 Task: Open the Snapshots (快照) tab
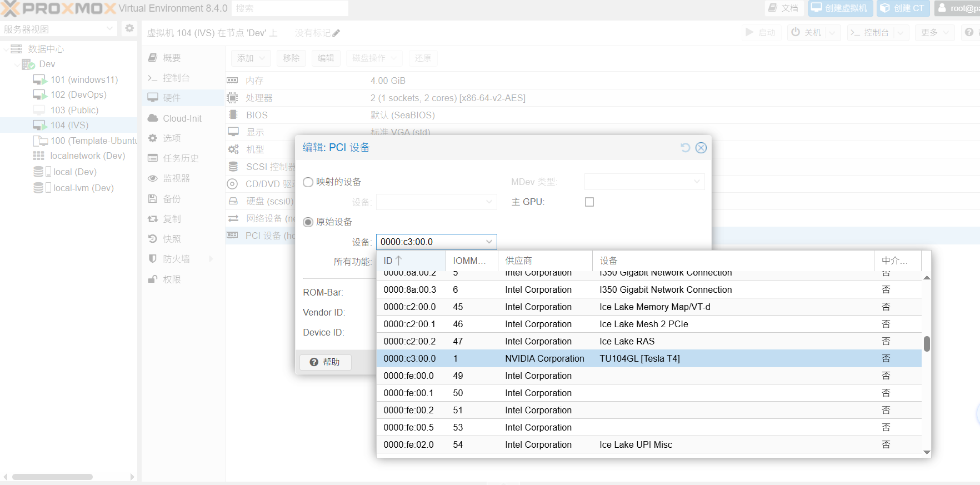tap(182, 239)
